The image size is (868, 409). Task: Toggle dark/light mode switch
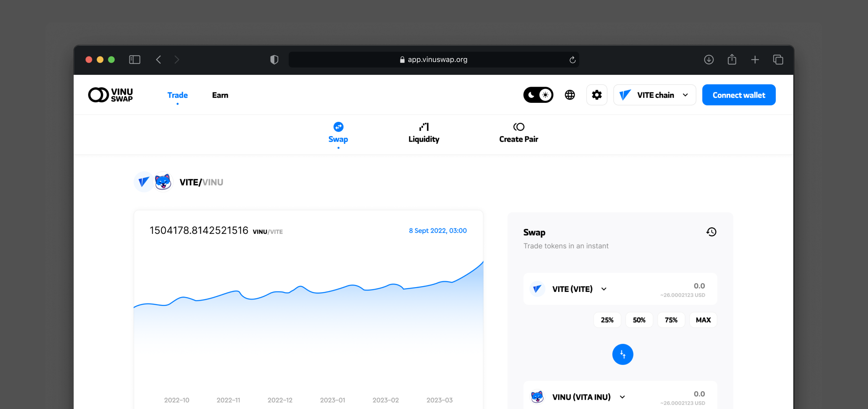point(538,95)
